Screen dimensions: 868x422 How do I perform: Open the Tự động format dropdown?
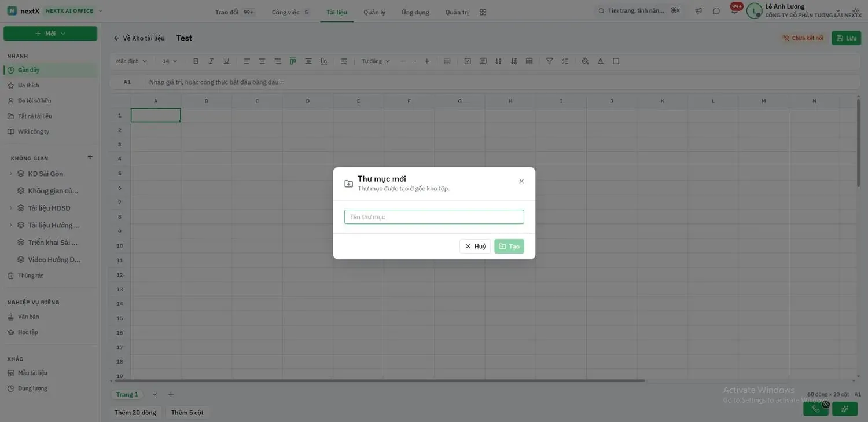point(376,61)
